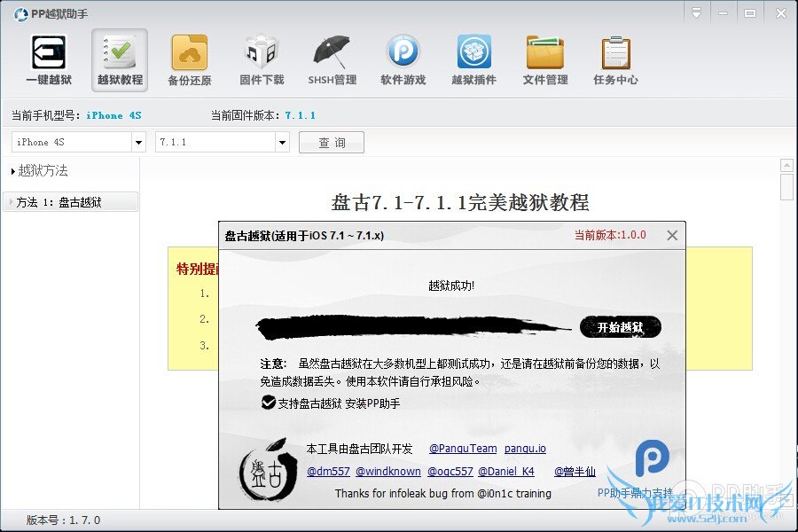Screen dimensions: 798x532
Task: Click the tutorial page scrollbar up arrow
Action: click(x=785, y=164)
